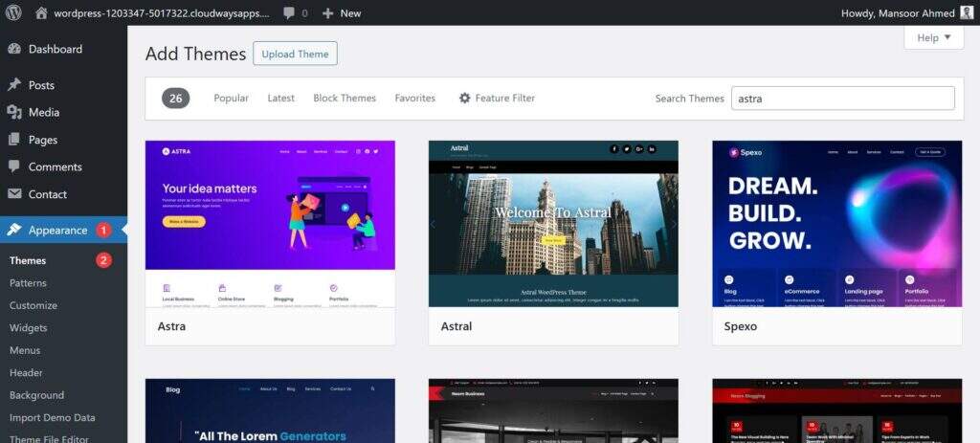Click the Comments speech bubble icon
Viewport: 980px width, 443px height.
14,166
